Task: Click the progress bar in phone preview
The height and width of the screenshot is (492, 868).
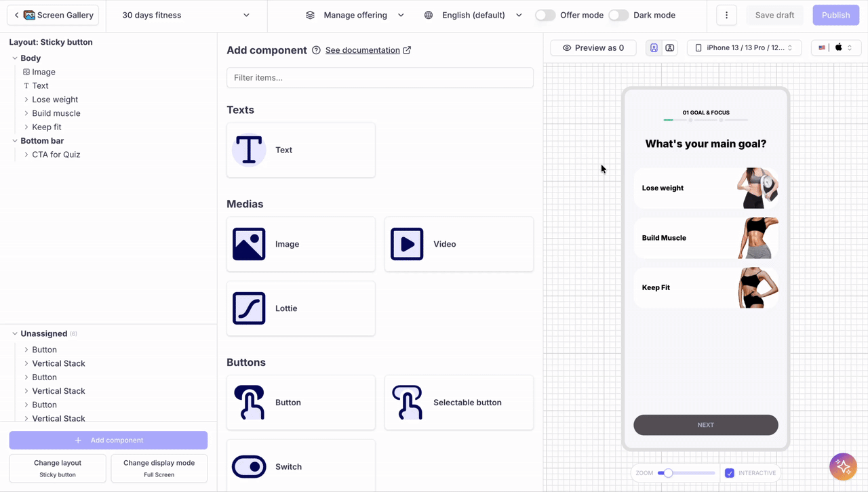Action: pos(706,120)
